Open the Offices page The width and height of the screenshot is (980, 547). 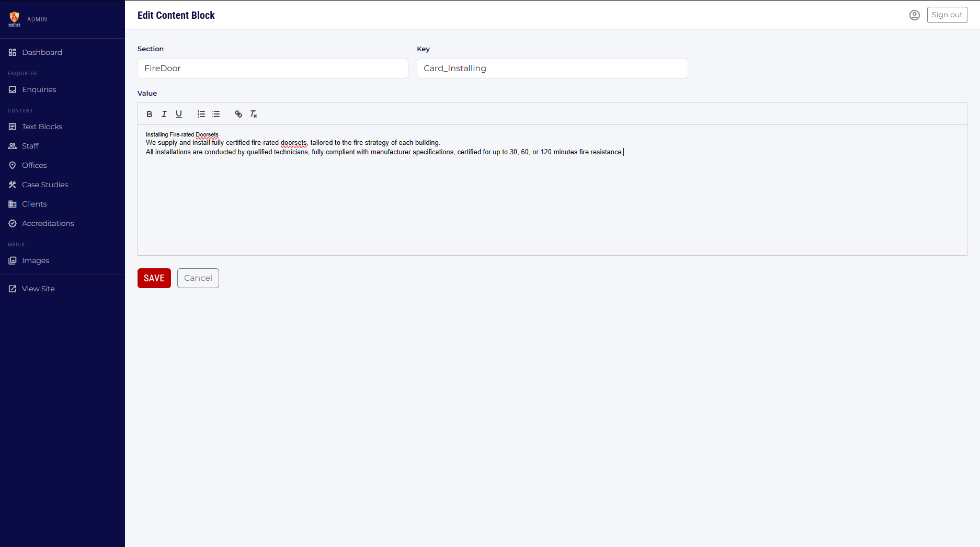tap(33, 165)
